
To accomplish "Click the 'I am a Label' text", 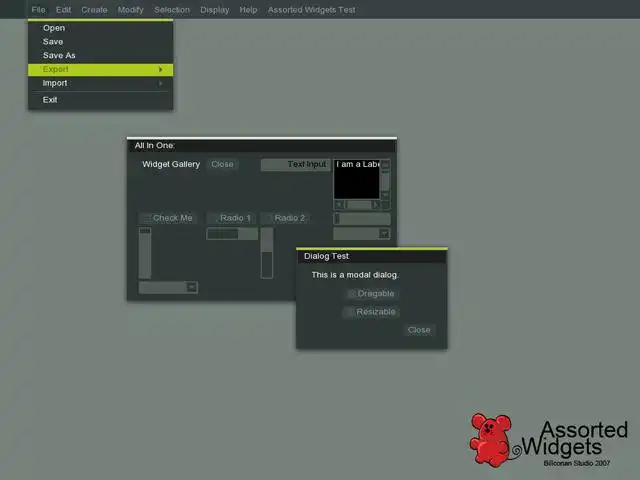I will click(358, 164).
